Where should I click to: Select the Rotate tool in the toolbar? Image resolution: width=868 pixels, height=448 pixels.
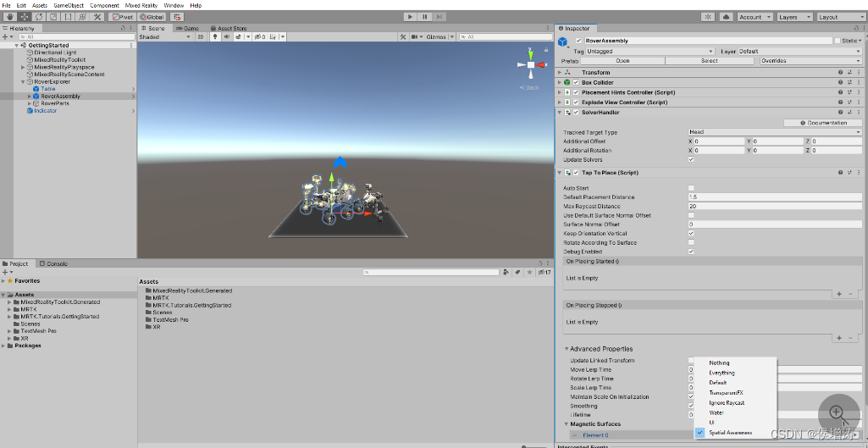tap(39, 17)
